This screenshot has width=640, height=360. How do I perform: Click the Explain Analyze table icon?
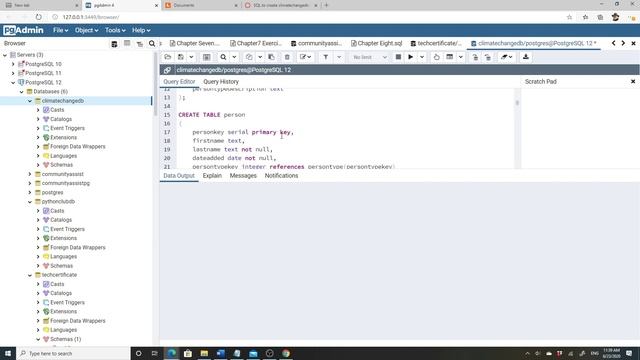(x=450, y=57)
